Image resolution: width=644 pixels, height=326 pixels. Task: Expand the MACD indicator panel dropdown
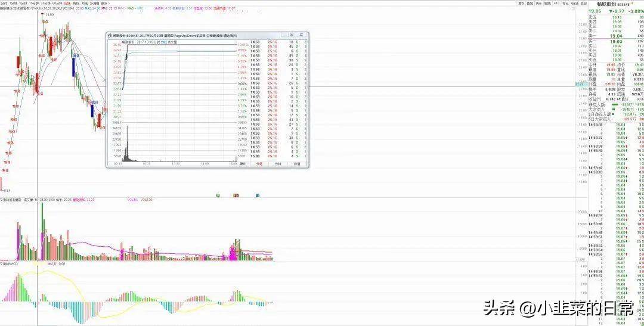point(1,263)
